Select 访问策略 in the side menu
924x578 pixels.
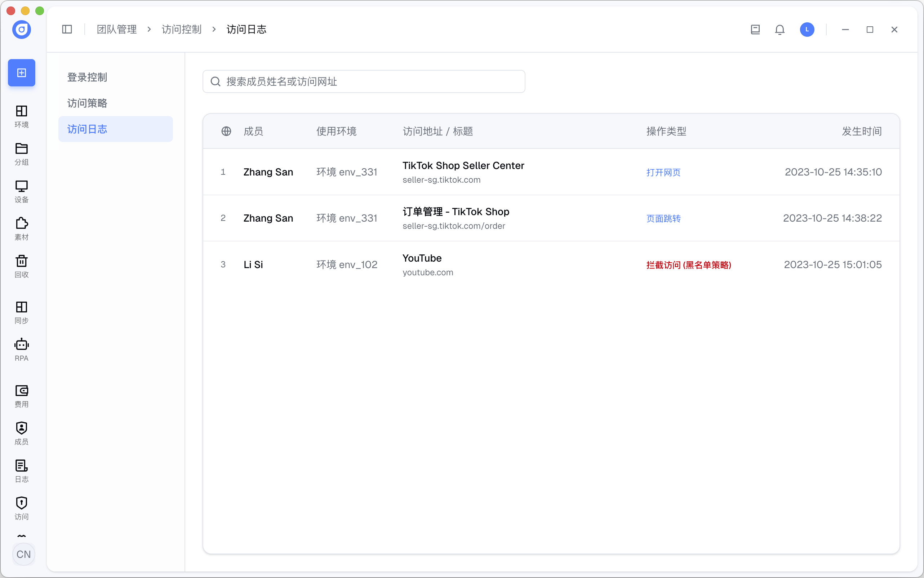tap(87, 103)
